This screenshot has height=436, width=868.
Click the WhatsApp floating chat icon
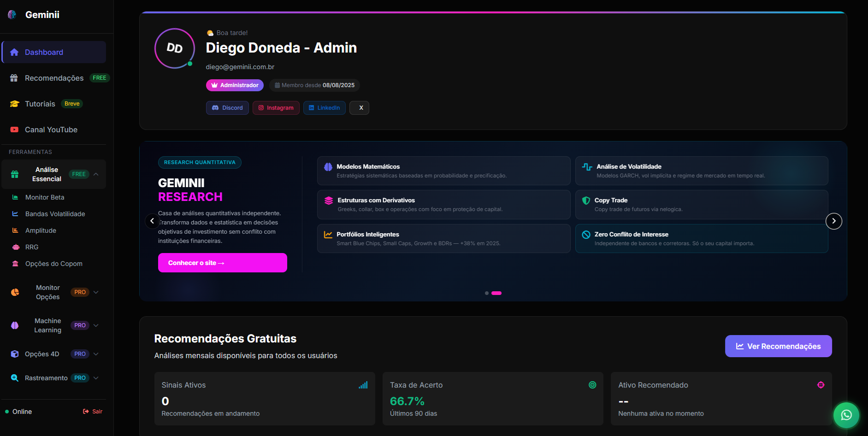point(846,415)
